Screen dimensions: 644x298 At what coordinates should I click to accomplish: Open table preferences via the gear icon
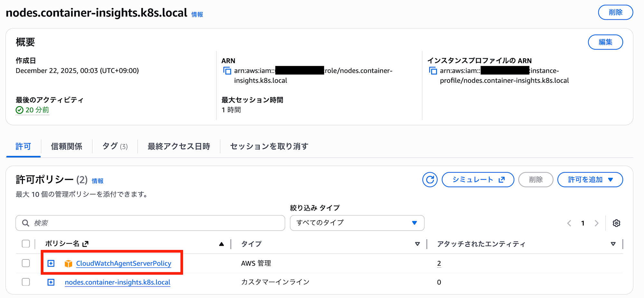coord(616,223)
